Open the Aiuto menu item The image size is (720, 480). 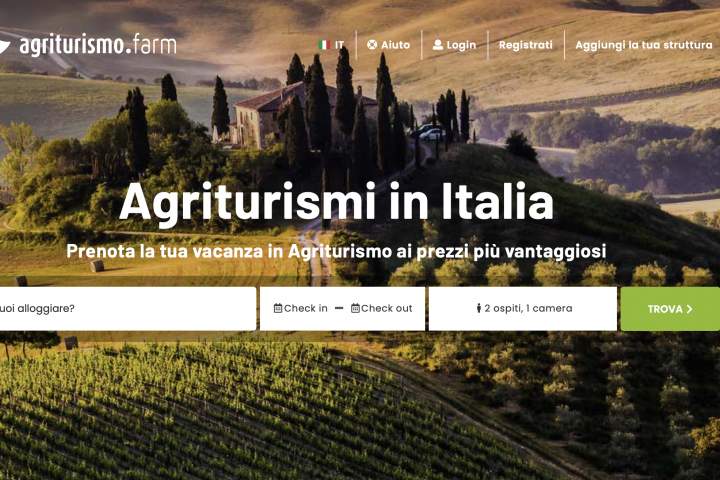pyautogui.click(x=388, y=45)
